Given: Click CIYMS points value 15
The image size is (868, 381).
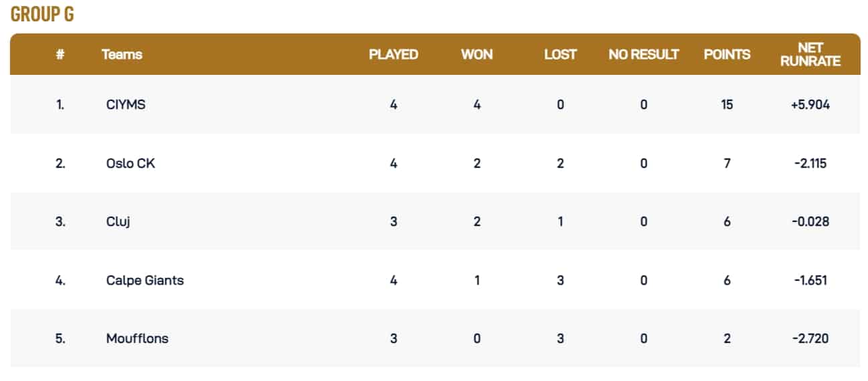Looking at the screenshot, I should (727, 104).
